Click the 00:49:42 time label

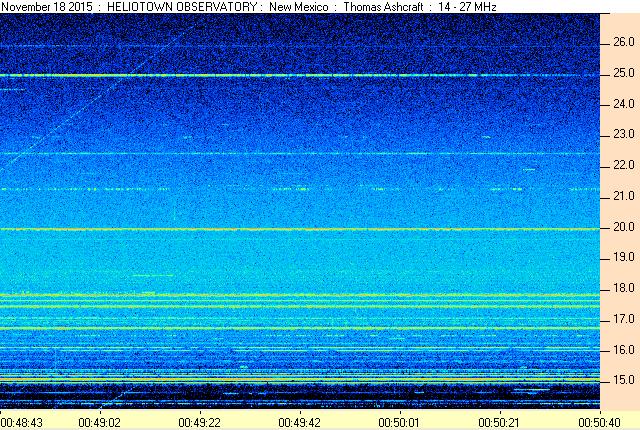[x=300, y=423]
